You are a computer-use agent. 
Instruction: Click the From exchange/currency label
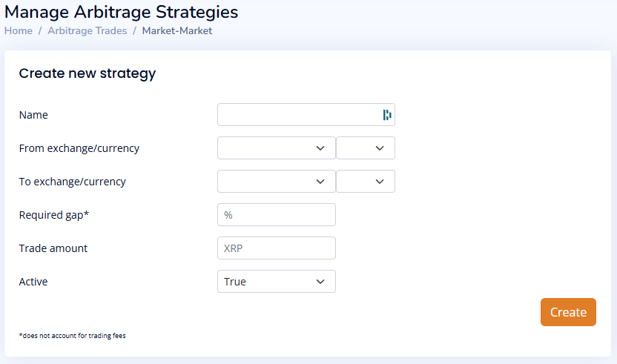click(x=79, y=148)
